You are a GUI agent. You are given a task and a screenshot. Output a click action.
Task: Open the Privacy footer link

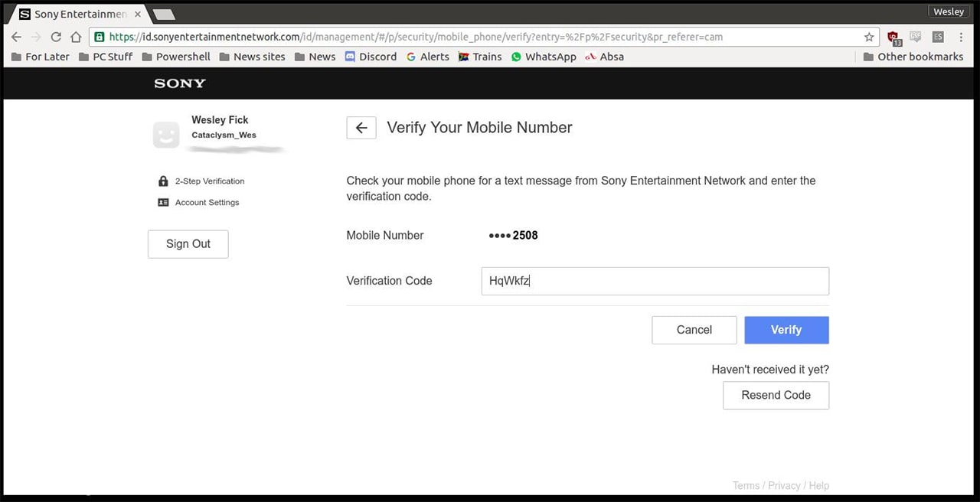(784, 486)
